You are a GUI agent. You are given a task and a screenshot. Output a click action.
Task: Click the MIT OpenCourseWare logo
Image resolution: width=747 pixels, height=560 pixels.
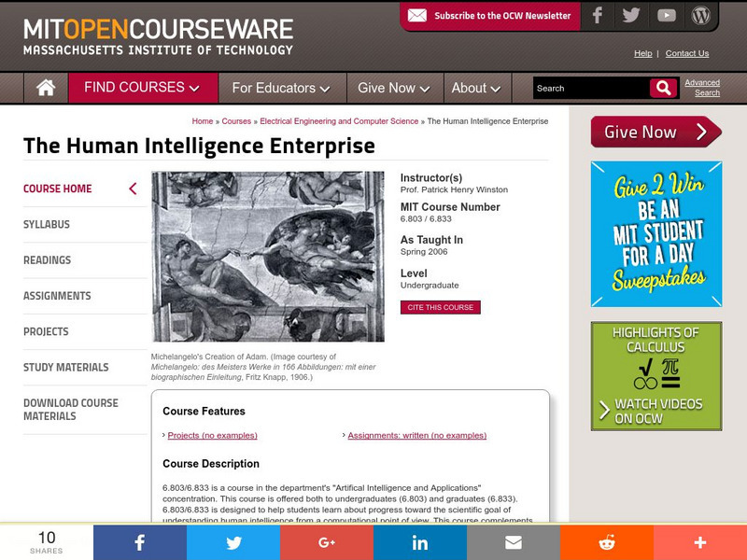(158, 36)
